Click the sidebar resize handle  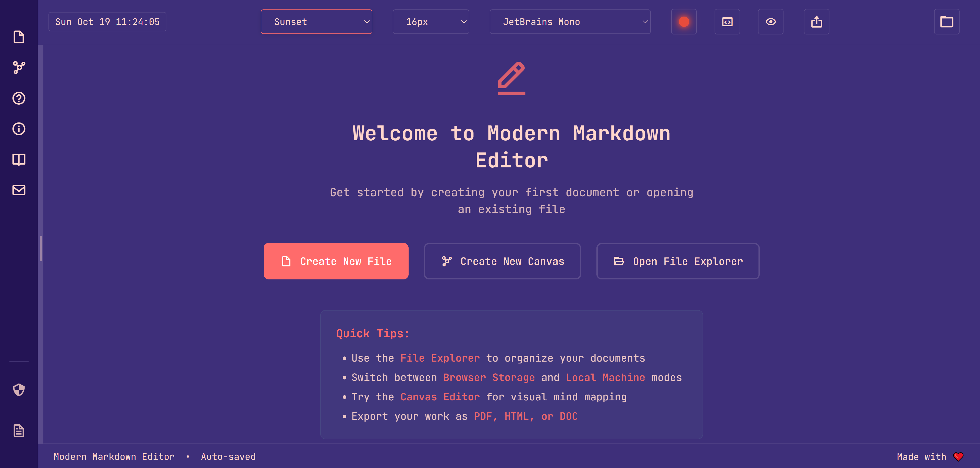[x=41, y=249]
